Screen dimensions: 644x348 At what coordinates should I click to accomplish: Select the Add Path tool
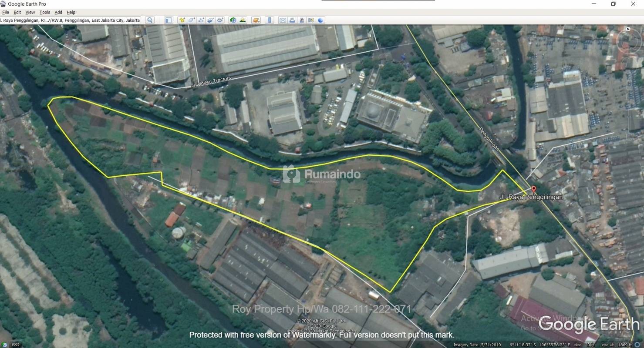[201, 20]
